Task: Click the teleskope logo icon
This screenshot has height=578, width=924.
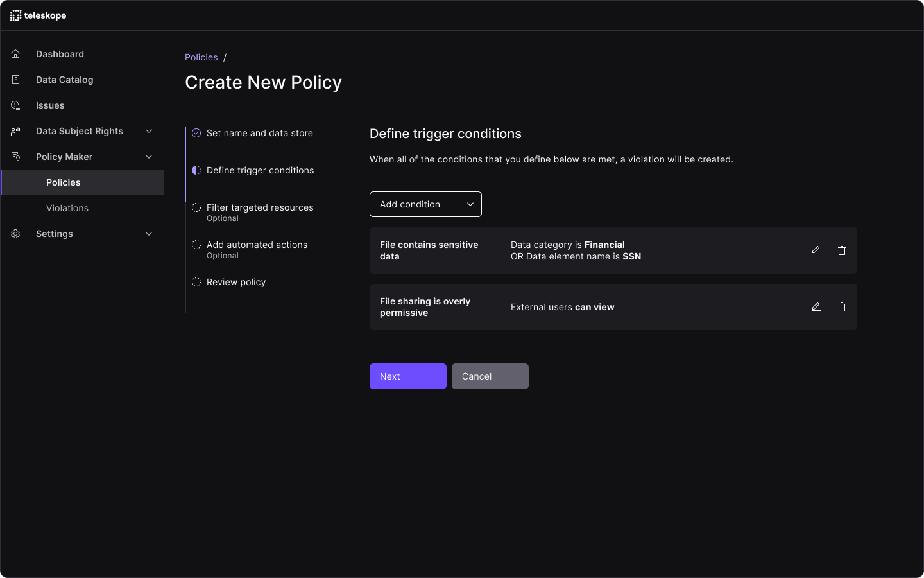Action: [x=16, y=15]
